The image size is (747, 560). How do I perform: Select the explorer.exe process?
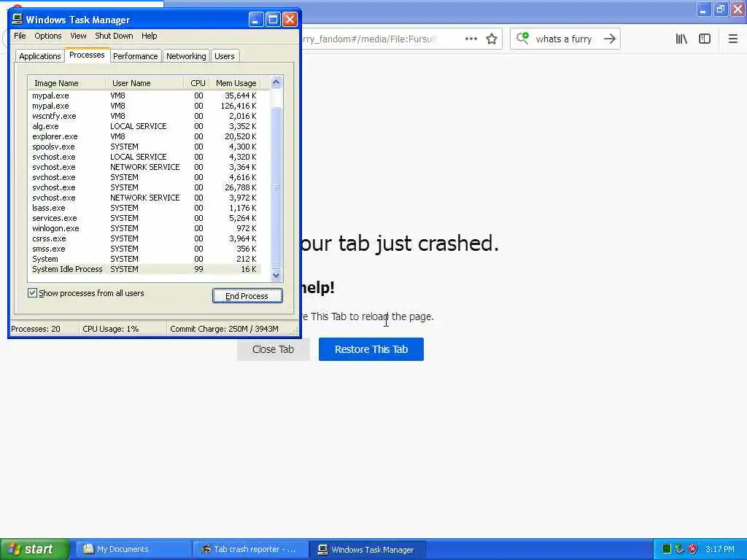[x=144, y=136]
